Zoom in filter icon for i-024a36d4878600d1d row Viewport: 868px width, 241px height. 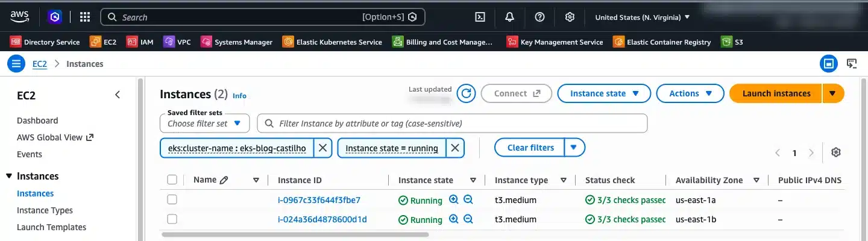pos(454,219)
